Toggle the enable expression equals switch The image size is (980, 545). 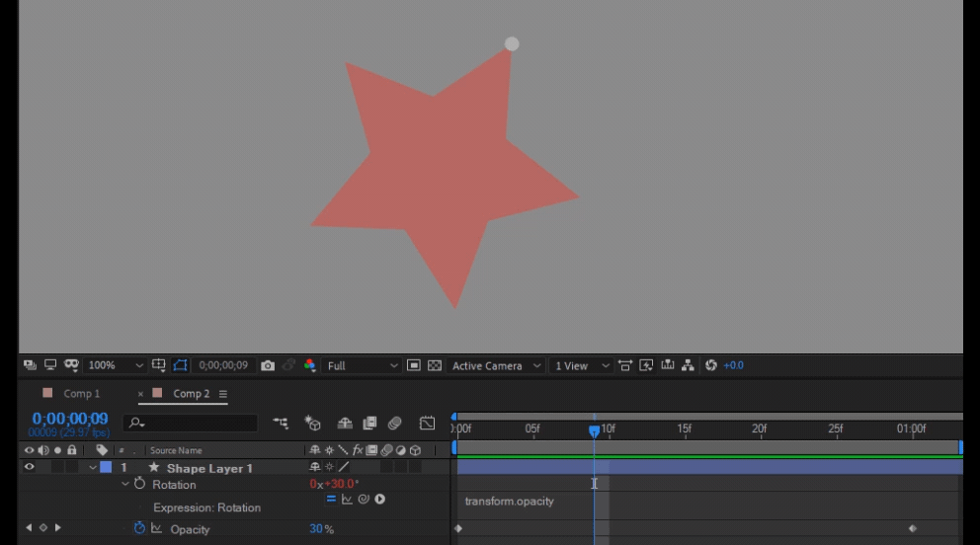point(331,499)
